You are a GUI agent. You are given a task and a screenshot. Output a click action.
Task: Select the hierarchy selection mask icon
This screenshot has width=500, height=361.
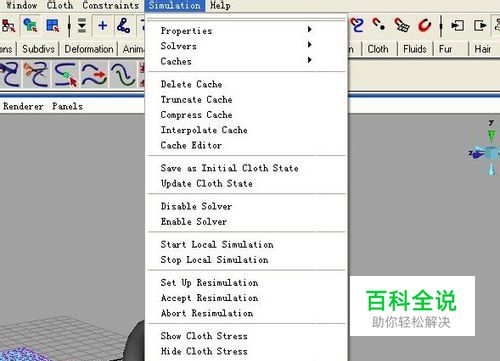(x=8, y=26)
